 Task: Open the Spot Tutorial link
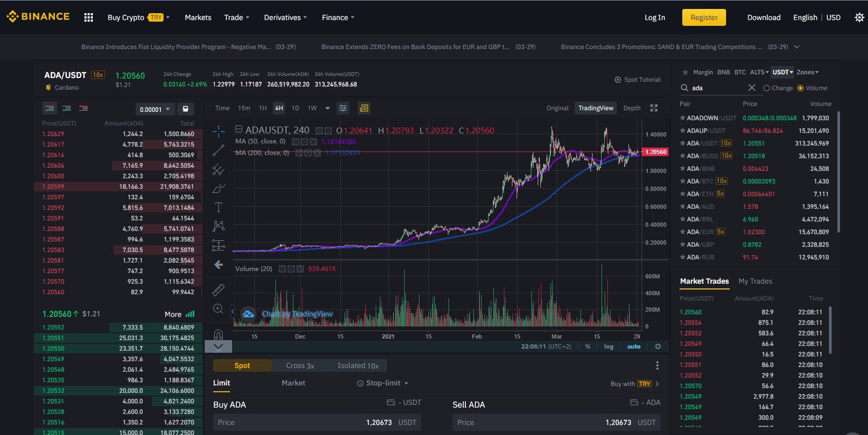pyautogui.click(x=637, y=80)
